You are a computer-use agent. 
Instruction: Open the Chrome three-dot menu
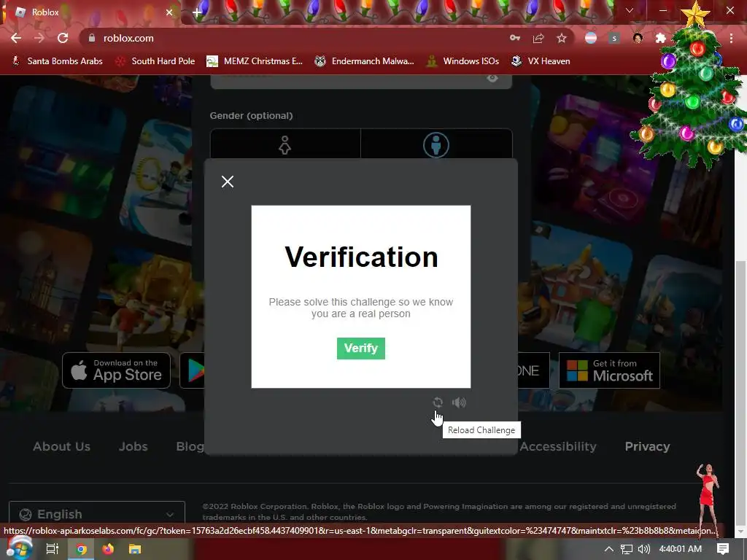[731, 38]
